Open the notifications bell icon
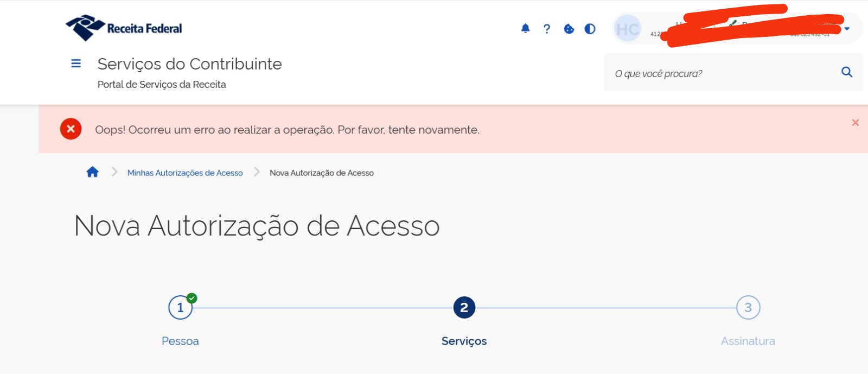Image resolution: width=868 pixels, height=374 pixels. [525, 29]
